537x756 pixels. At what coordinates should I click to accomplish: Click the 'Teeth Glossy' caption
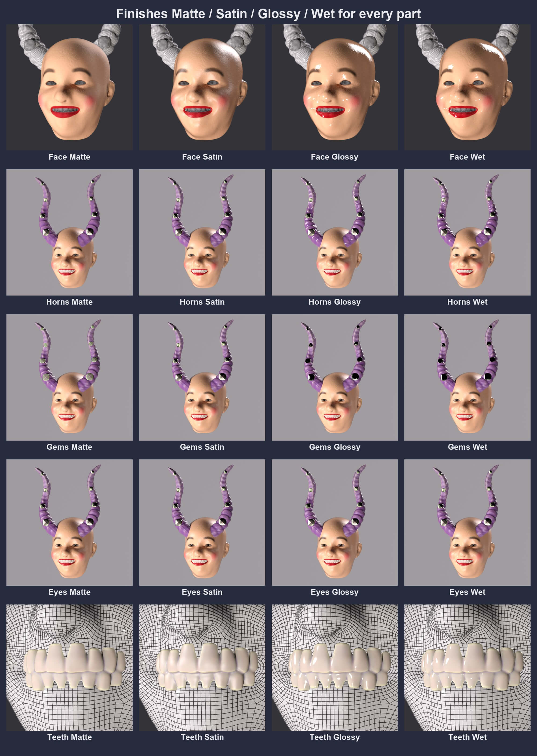click(335, 737)
